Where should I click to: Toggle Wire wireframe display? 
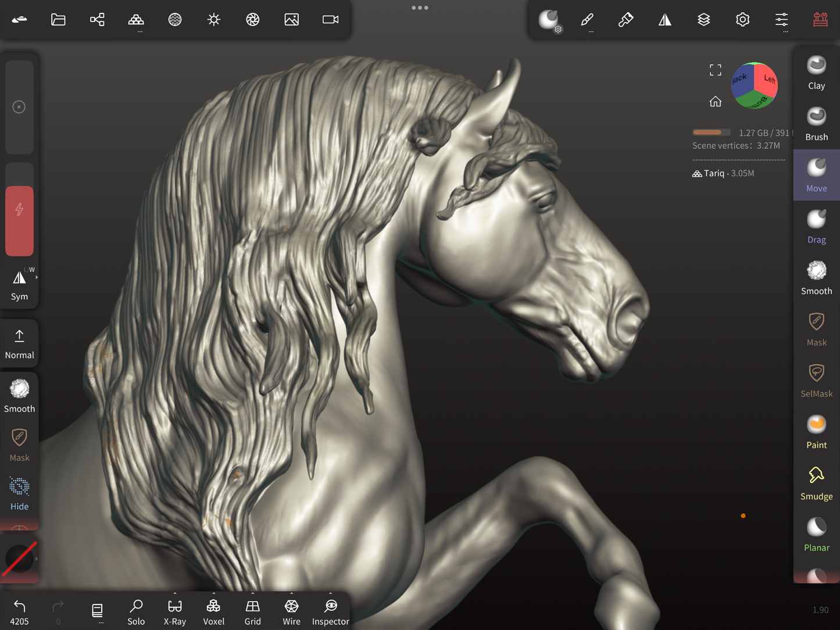[x=291, y=612]
